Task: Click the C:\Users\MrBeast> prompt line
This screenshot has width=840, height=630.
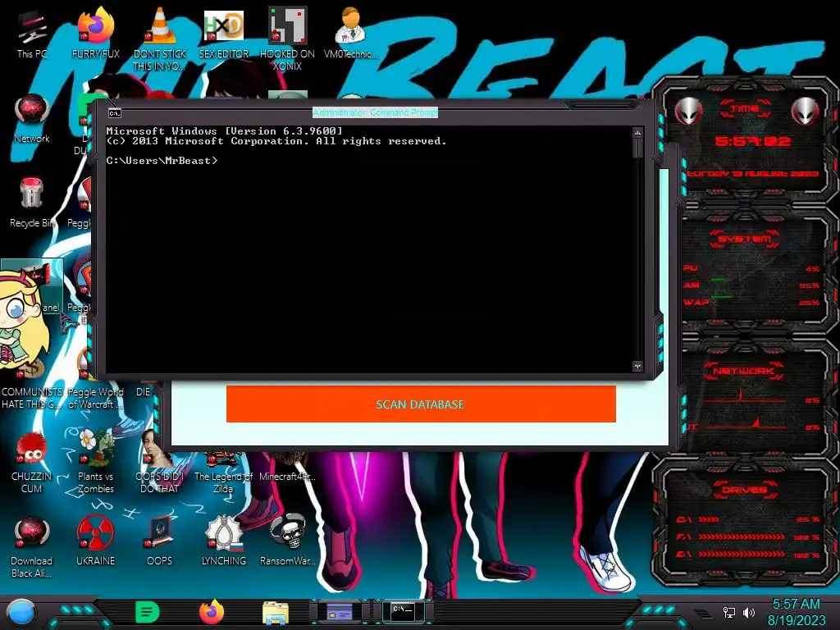Action: point(162,161)
